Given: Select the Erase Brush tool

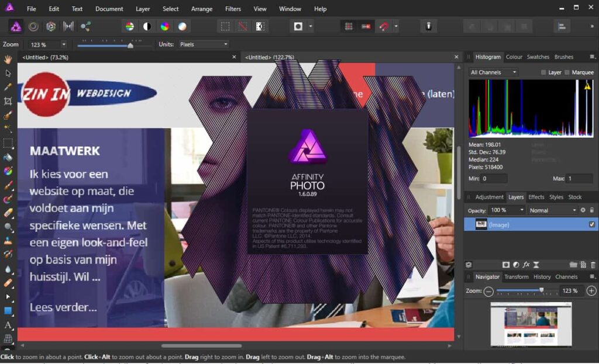Looking at the screenshot, I should (8, 213).
